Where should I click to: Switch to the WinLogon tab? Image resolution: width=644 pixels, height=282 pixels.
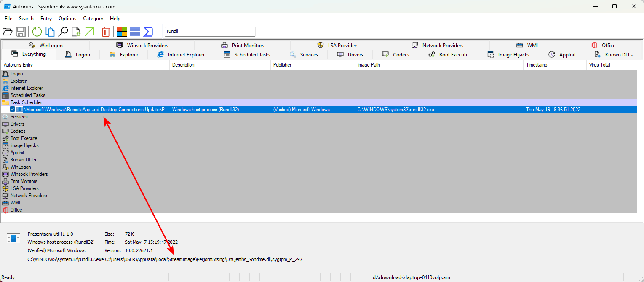click(x=45, y=45)
